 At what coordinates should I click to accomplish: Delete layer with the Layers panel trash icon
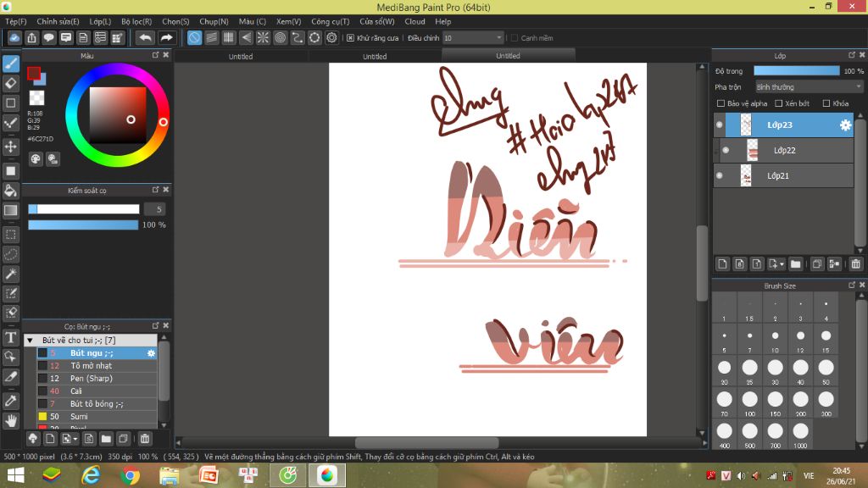[x=856, y=264]
